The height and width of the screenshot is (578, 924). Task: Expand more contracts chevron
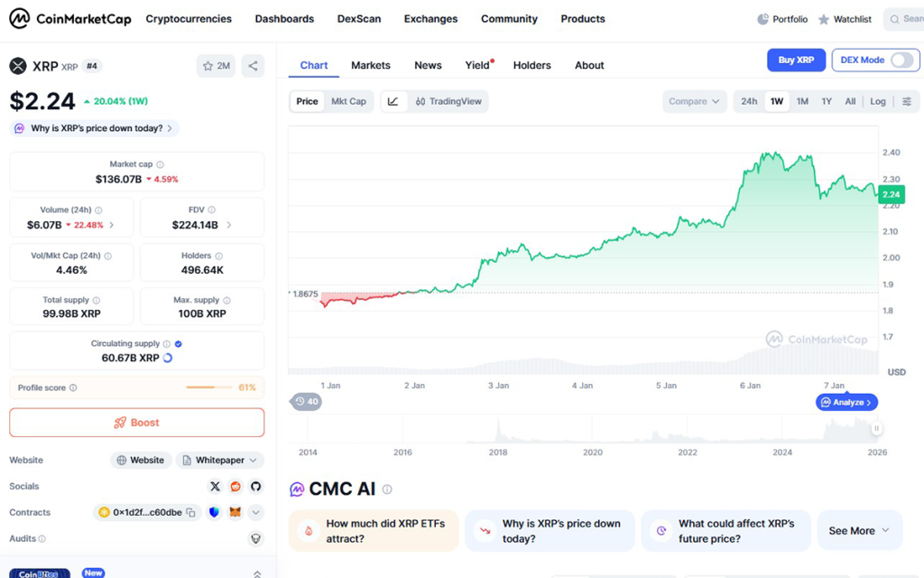[255, 512]
